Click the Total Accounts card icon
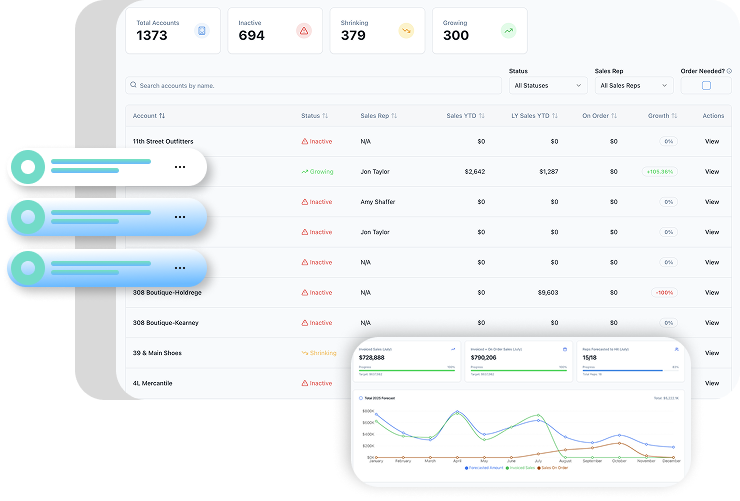 tap(201, 31)
